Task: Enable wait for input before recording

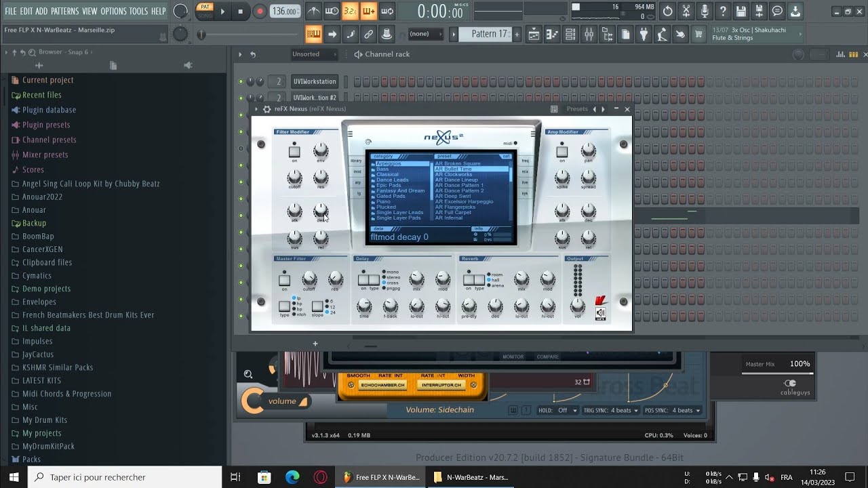Action: (x=332, y=11)
